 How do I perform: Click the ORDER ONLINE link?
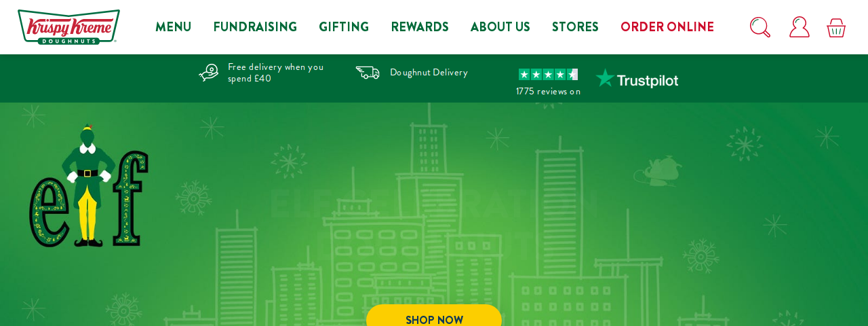click(667, 27)
